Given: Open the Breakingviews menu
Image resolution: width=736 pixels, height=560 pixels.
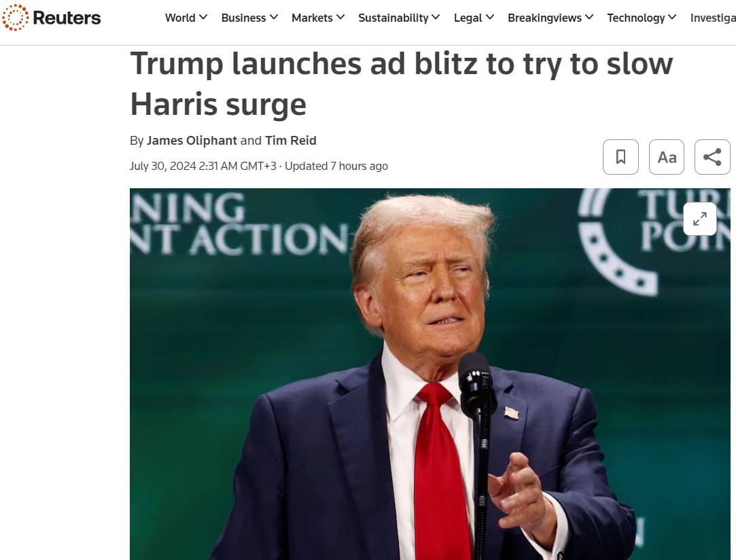Looking at the screenshot, I should [550, 18].
